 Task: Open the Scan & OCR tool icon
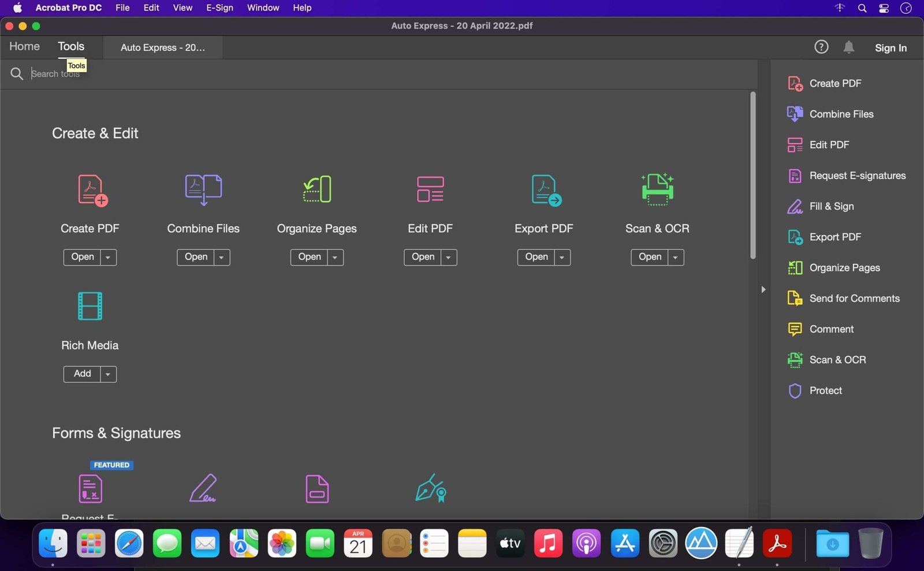pyautogui.click(x=657, y=189)
